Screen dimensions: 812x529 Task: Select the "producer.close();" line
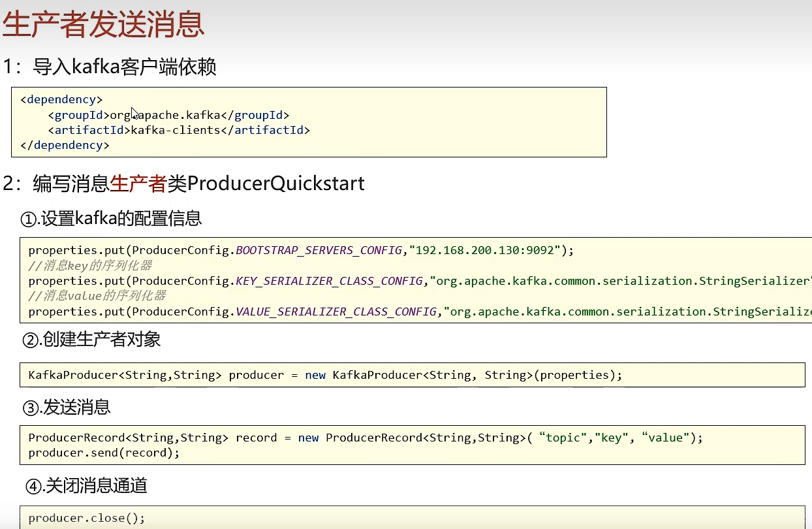click(x=87, y=518)
